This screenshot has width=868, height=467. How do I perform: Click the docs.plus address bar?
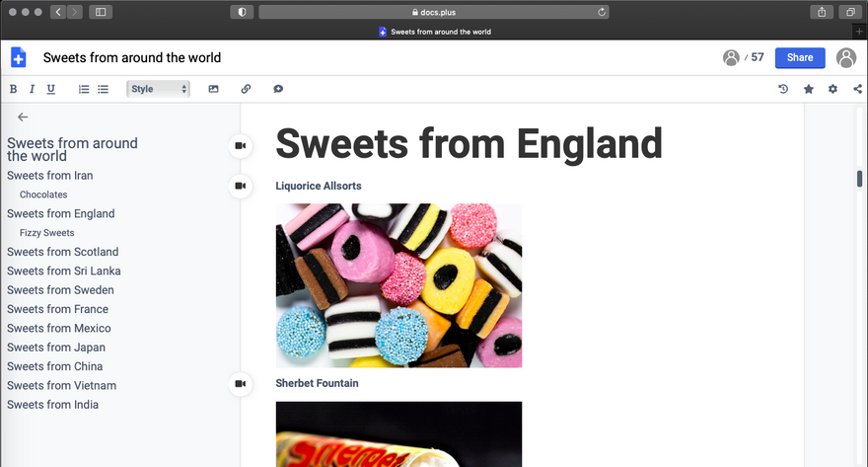coord(434,12)
